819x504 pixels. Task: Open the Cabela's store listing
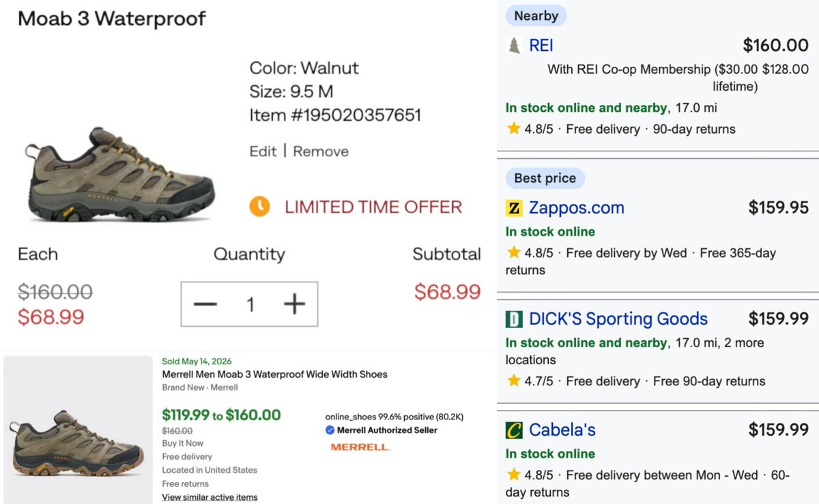562,430
